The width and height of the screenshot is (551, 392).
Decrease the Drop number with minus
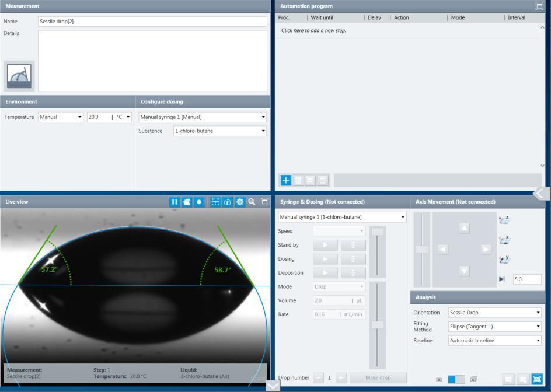(x=318, y=377)
